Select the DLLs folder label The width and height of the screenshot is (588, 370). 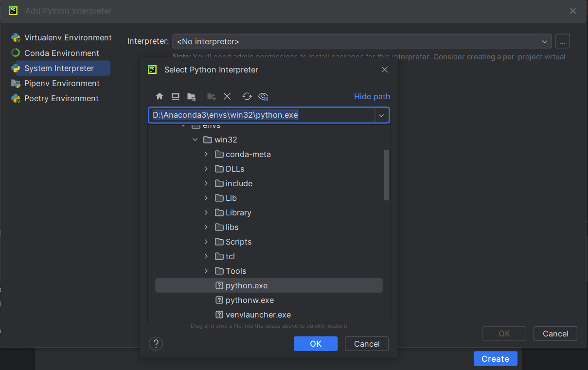(x=235, y=169)
